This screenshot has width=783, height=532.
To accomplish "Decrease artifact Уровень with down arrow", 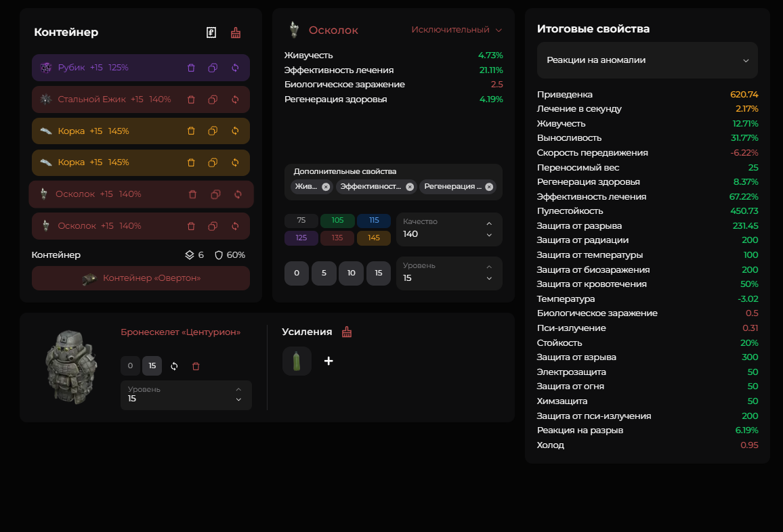I will click(x=489, y=278).
